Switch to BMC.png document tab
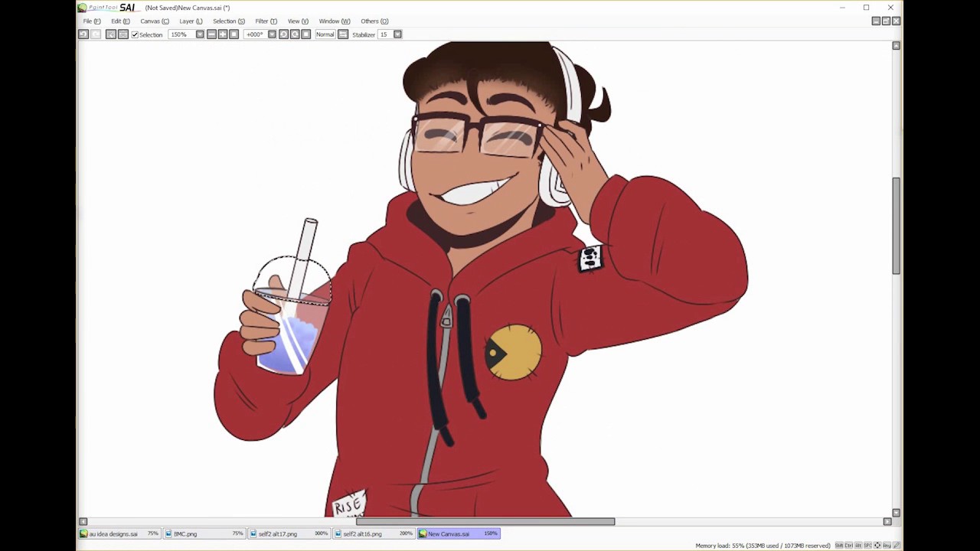Image resolution: width=980 pixels, height=551 pixels. [204, 533]
